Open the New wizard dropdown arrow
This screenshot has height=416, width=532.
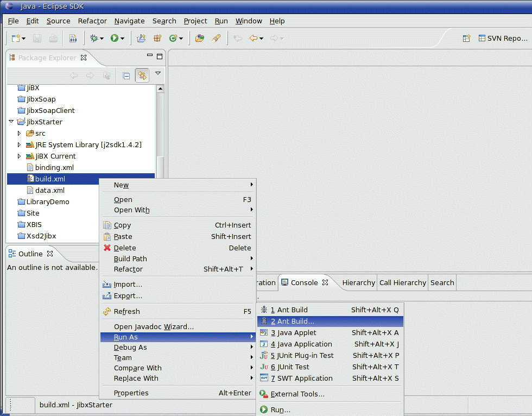23,39
